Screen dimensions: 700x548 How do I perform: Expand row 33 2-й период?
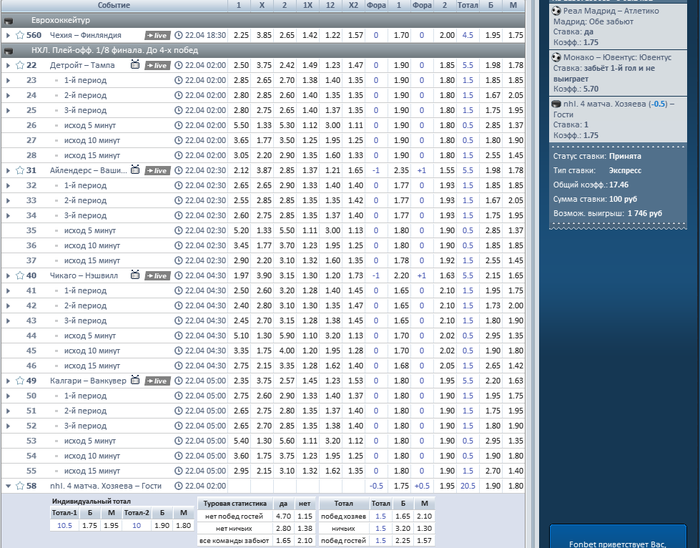[8, 200]
